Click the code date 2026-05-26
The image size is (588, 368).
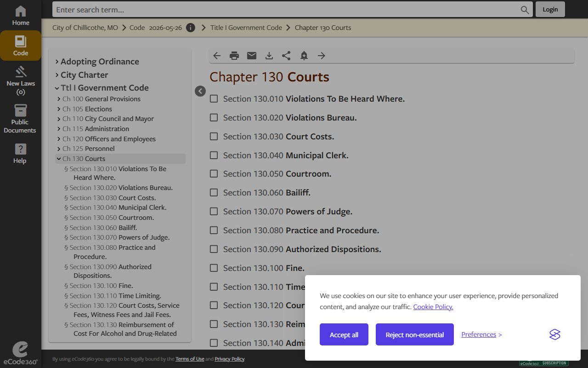coord(165,28)
